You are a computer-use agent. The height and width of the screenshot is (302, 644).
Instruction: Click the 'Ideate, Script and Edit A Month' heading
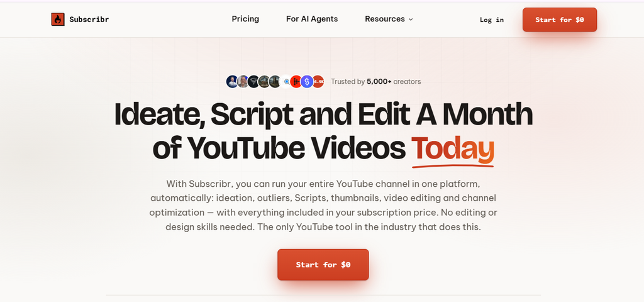click(x=323, y=113)
